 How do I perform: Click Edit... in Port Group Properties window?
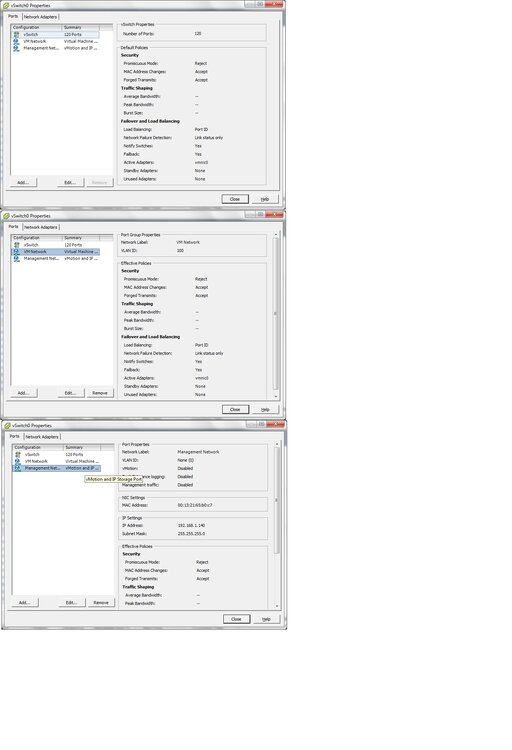(71, 393)
